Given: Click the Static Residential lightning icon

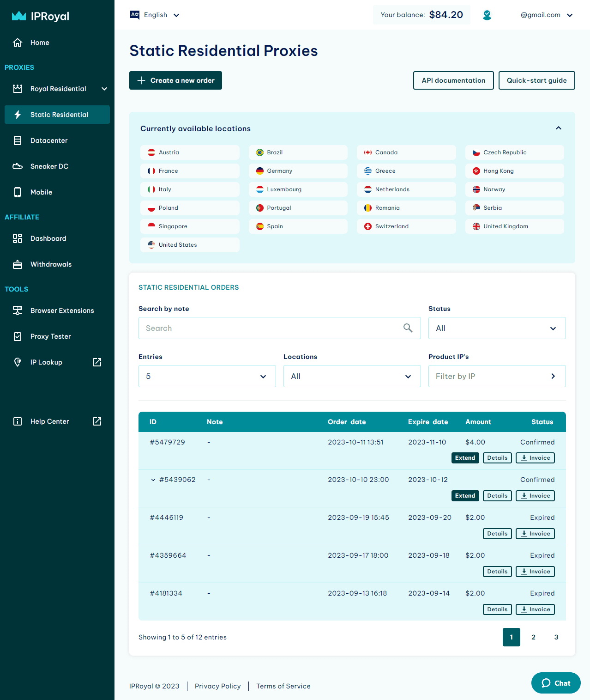Looking at the screenshot, I should point(18,115).
